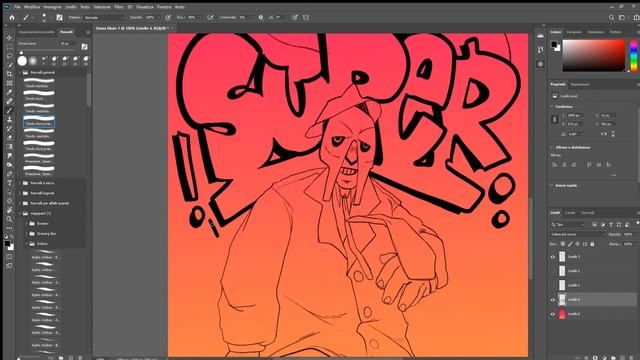This screenshot has height=360, width=640.
Task: Click the rainbow hue slider strip
Action: (633, 56)
